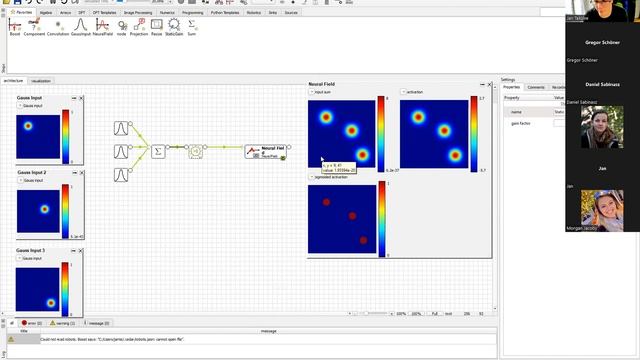Switch to the Image Processing tab

pyautogui.click(x=138, y=13)
